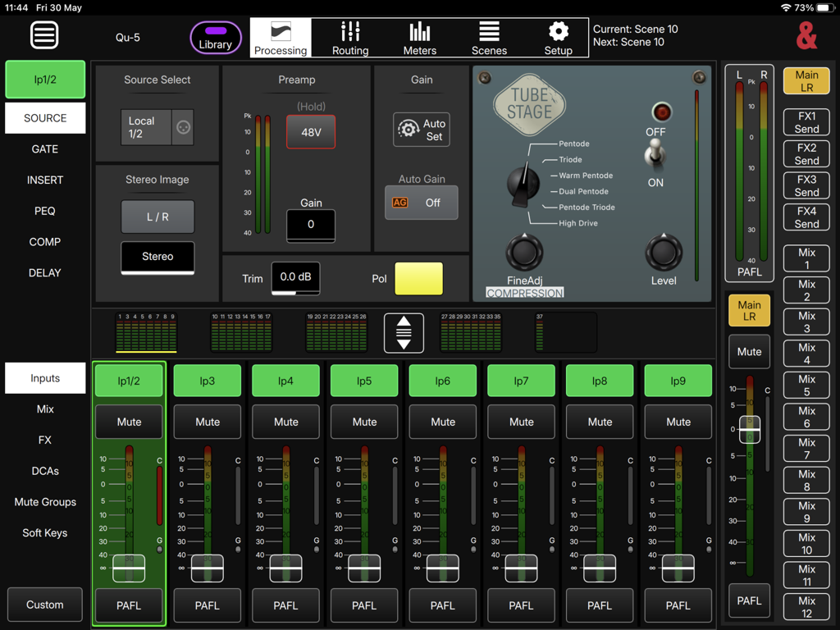Switch to the Processing tab

point(281,37)
